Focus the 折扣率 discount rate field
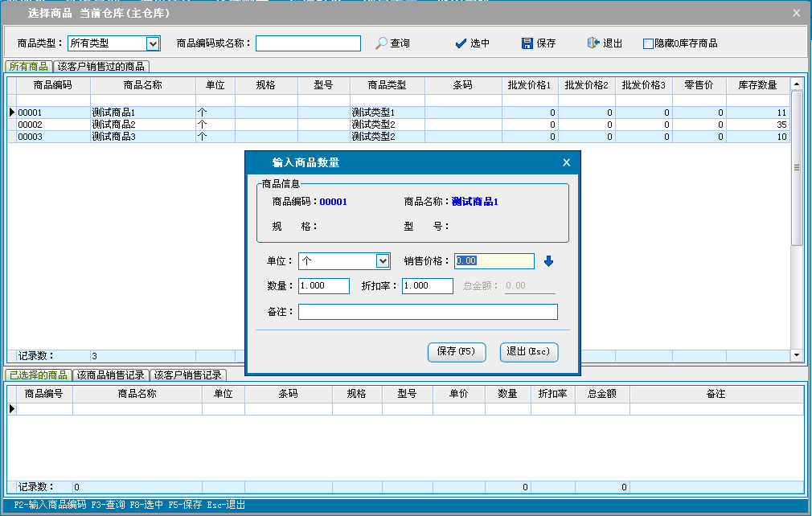This screenshot has height=516, width=812. click(x=427, y=286)
